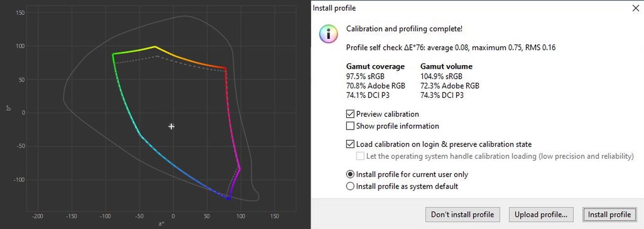Close the Install profile dialog
The width and height of the screenshot is (644, 229).
[x=636, y=8]
